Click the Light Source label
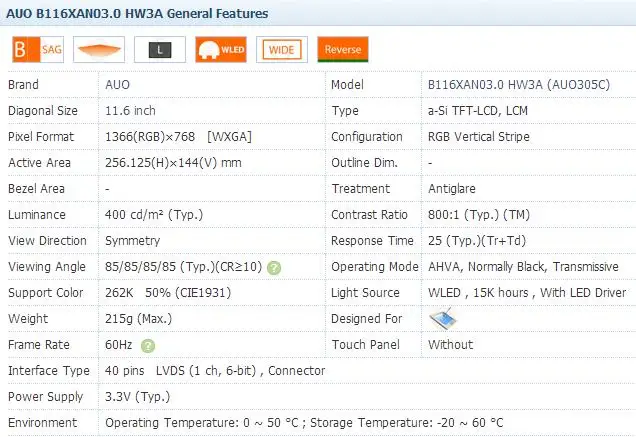This screenshot has width=636, height=437. pyautogui.click(x=365, y=293)
